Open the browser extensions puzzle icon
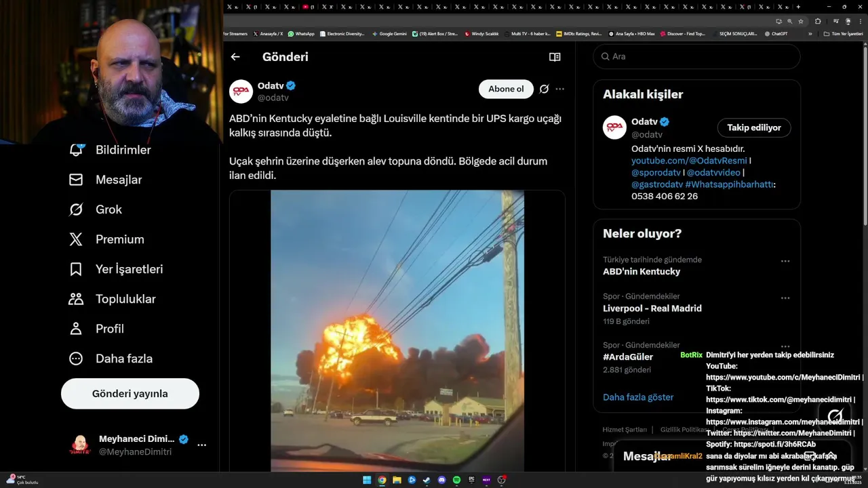Image resolution: width=868 pixels, height=488 pixels. click(x=818, y=21)
